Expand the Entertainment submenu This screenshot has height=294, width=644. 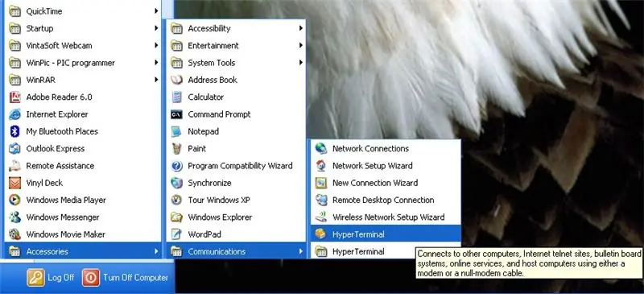[236, 46]
